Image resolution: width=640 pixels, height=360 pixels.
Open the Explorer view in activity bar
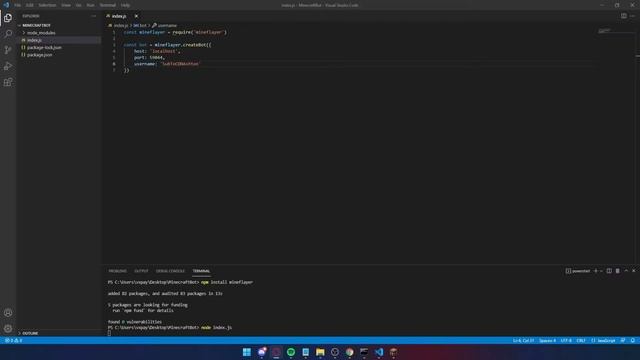pyautogui.click(x=8, y=18)
